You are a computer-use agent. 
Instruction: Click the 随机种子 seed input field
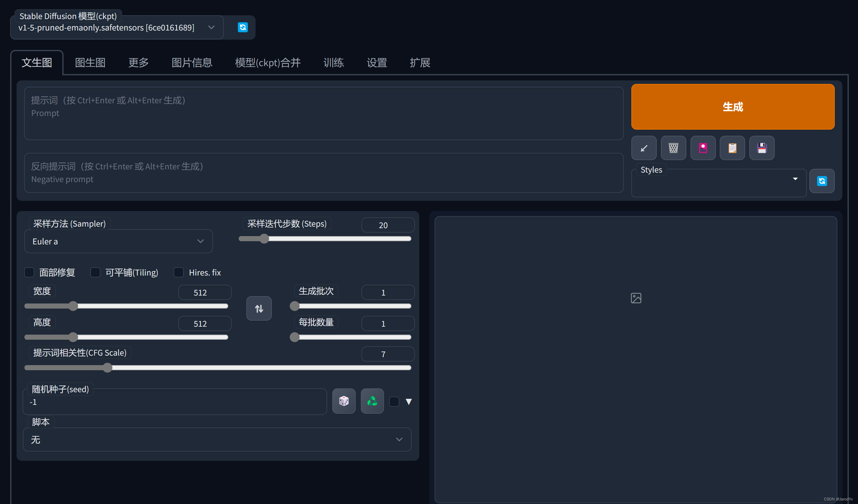tap(177, 402)
